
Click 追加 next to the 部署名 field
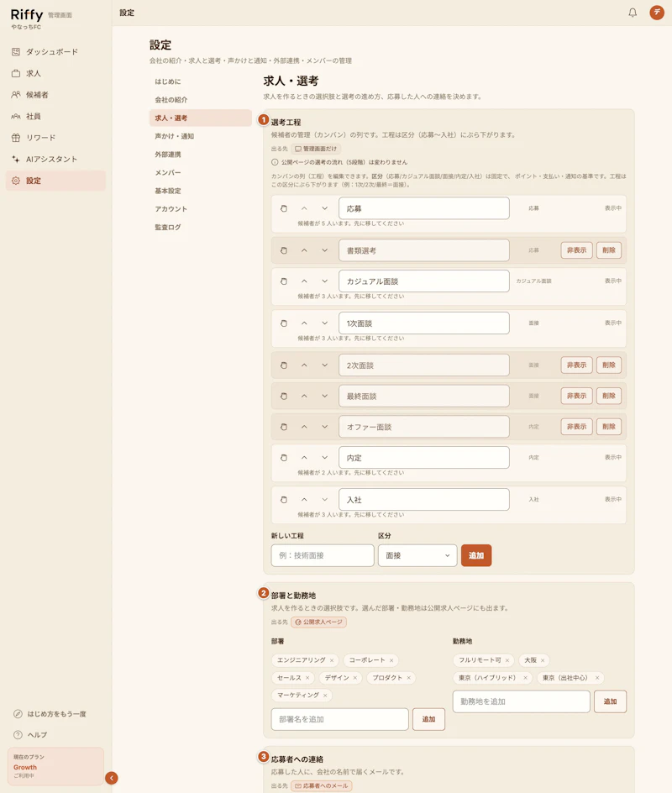tap(428, 719)
